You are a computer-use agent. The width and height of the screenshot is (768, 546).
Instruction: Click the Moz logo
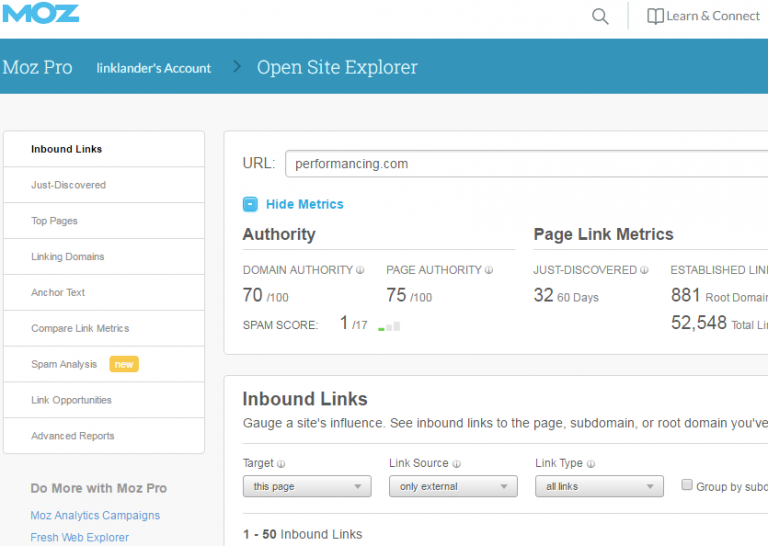click(40, 14)
